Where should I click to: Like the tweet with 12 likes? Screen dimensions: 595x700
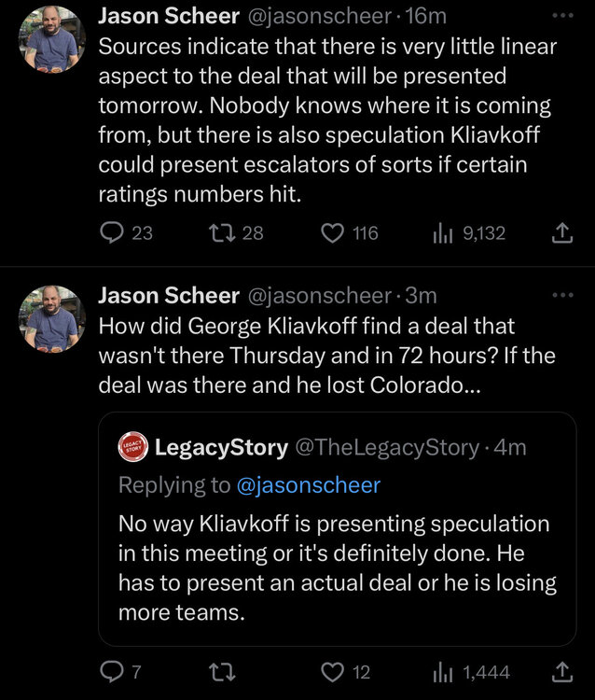coord(333,672)
